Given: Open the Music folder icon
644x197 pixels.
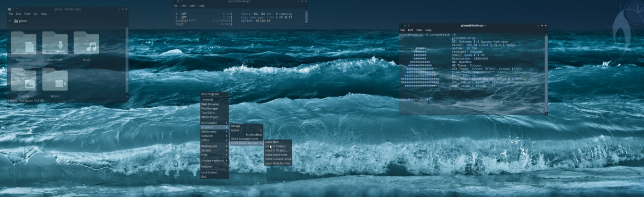Looking at the screenshot, I should pyautogui.click(x=86, y=43).
